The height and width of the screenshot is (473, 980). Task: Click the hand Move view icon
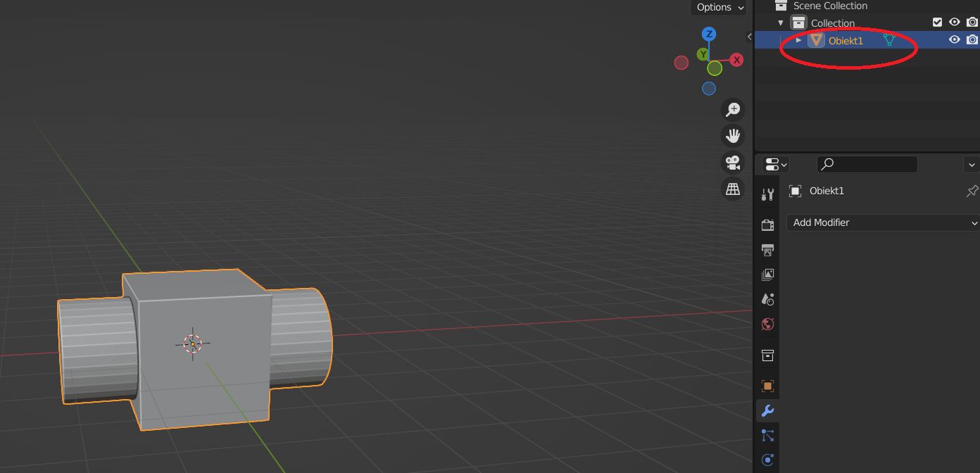click(734, 135)
